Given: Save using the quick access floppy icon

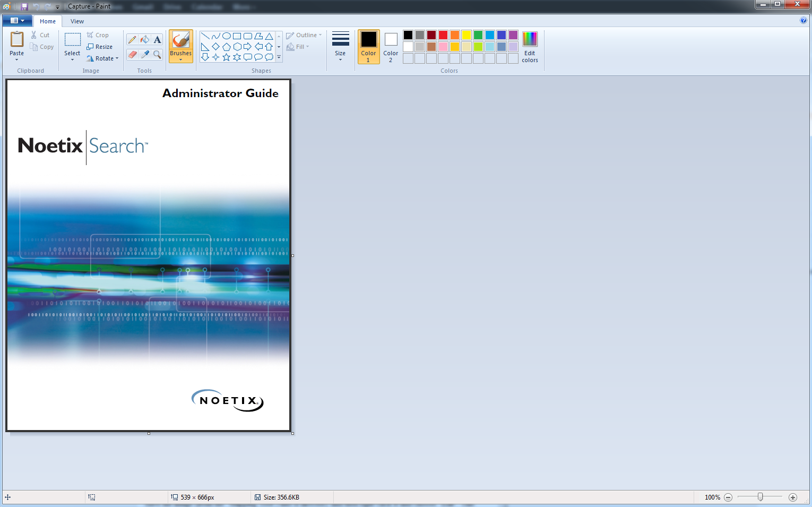Looking at the screenshot, I should 24,6.
